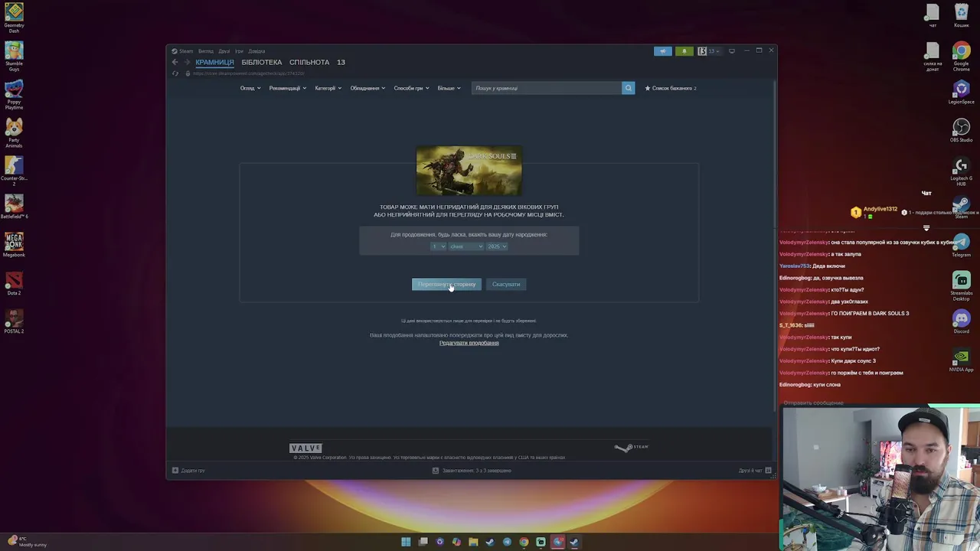Click the Dark Souls III banner image
Viewport: 980px width, 551px height.
click(469, 171)
